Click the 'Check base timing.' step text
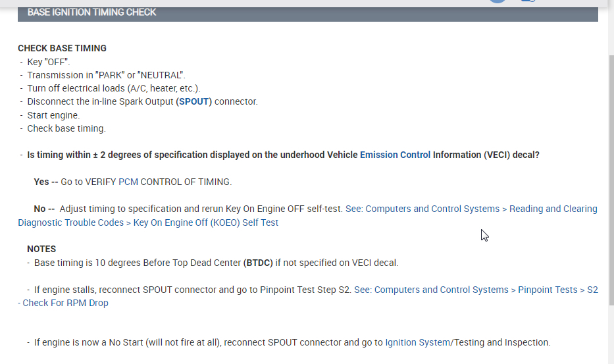Screen dimensions: 614x364 point(66,128)
